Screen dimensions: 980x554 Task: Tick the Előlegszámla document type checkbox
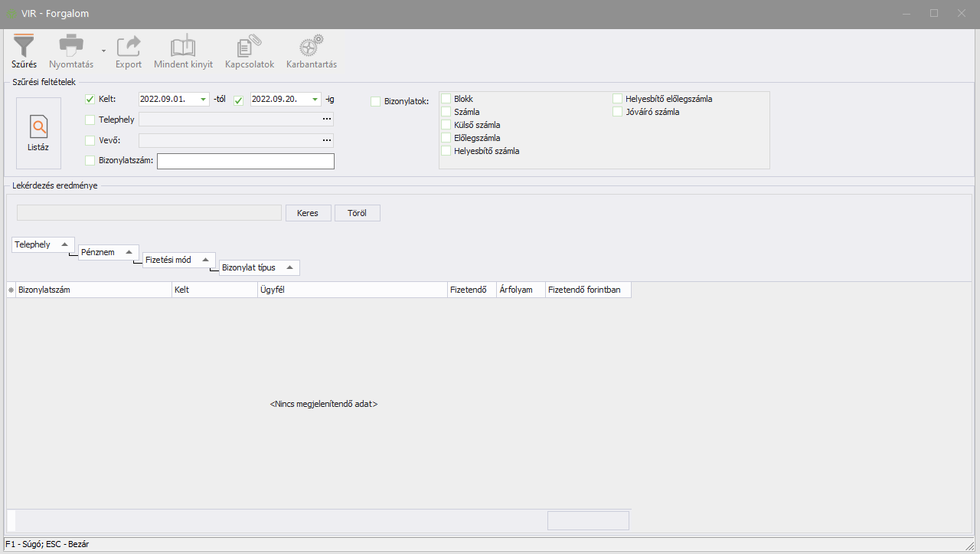coord(446,138)
